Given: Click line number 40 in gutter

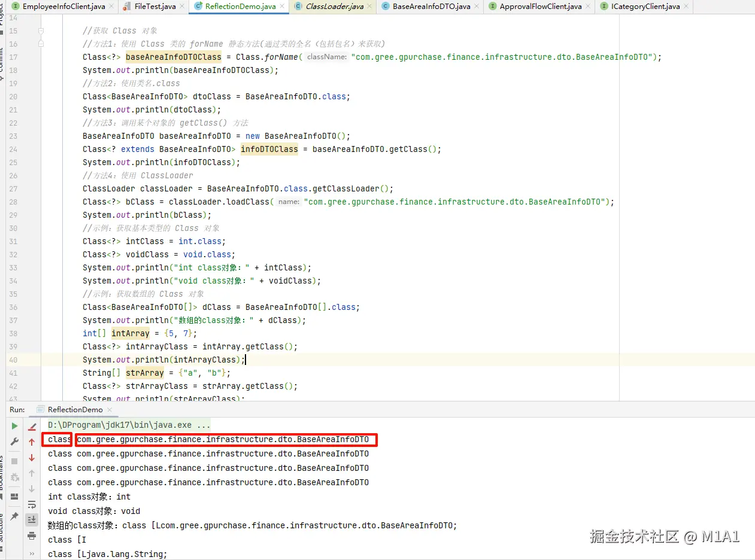Looking at the screenshot, I should click(13, 360).
